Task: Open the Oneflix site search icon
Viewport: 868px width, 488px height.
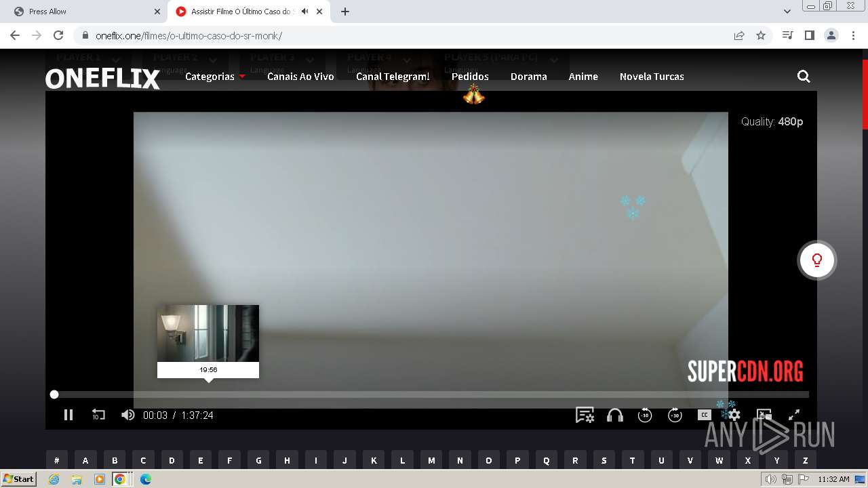Action: pos(804,77)
